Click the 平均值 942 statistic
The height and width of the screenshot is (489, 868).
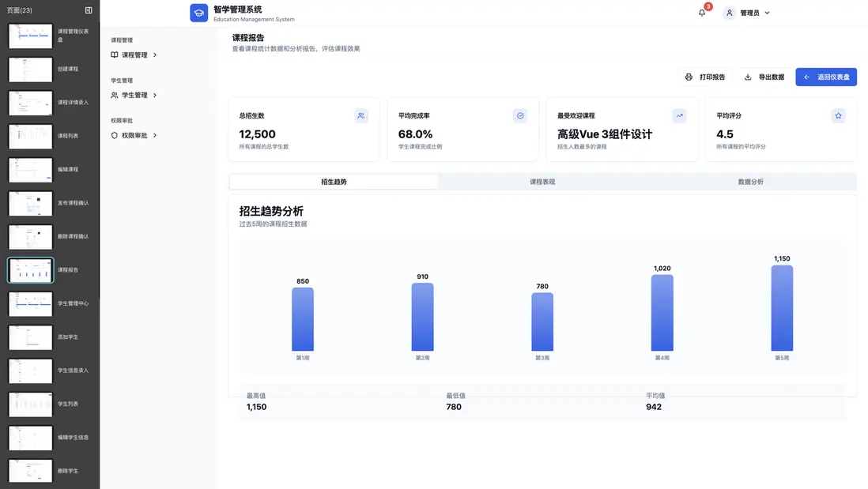(655, 402)
